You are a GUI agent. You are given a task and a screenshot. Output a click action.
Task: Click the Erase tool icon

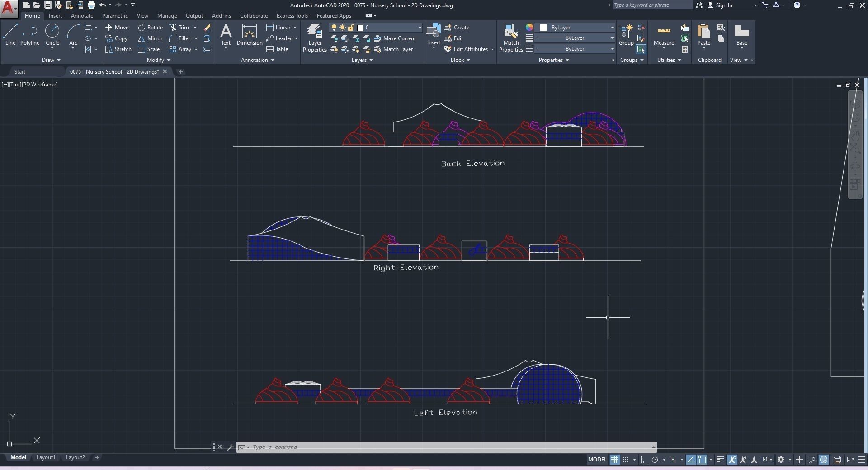pyautogui.click(x=207, y=28)
